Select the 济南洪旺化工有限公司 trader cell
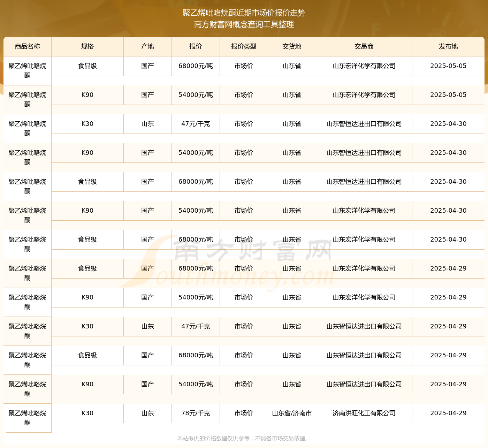488x448 pixels. point(364,413)
